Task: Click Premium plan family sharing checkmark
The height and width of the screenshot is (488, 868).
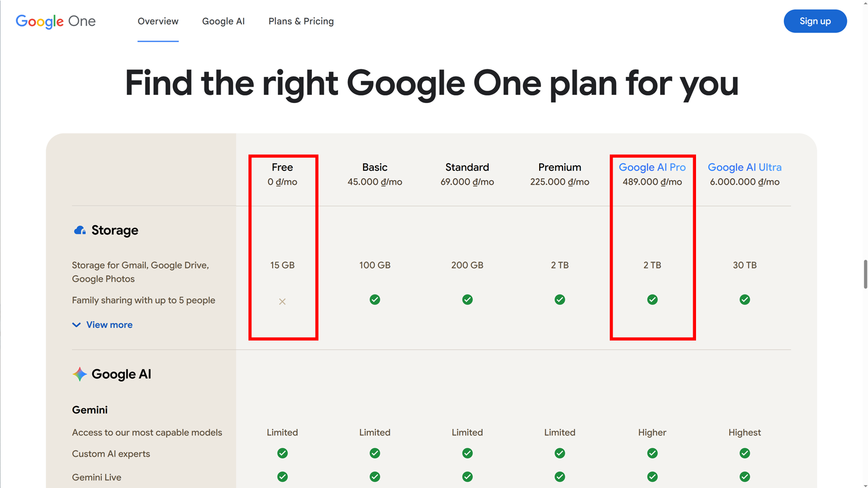Action: point(560,300)
